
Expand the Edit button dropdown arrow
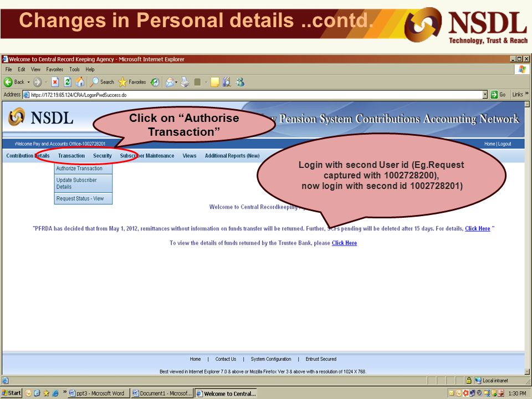(206, 82)
